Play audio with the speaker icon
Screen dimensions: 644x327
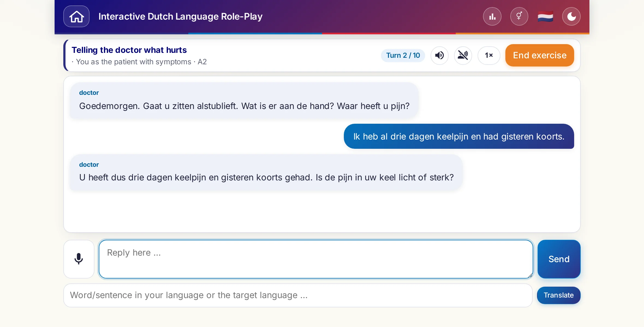439,55
